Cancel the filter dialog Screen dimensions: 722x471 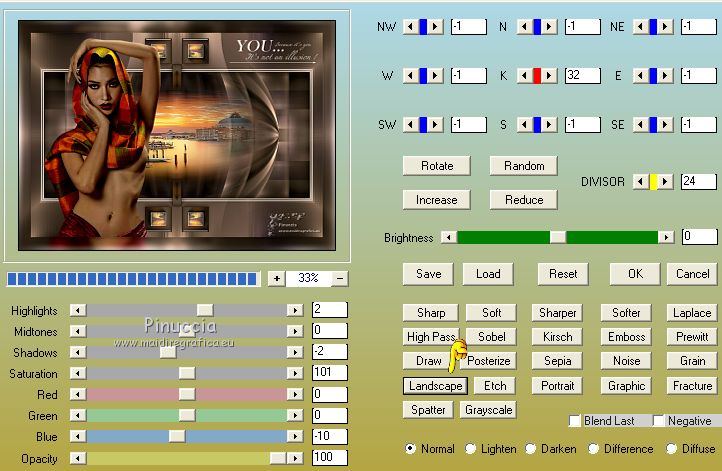(x=693, y=274)
